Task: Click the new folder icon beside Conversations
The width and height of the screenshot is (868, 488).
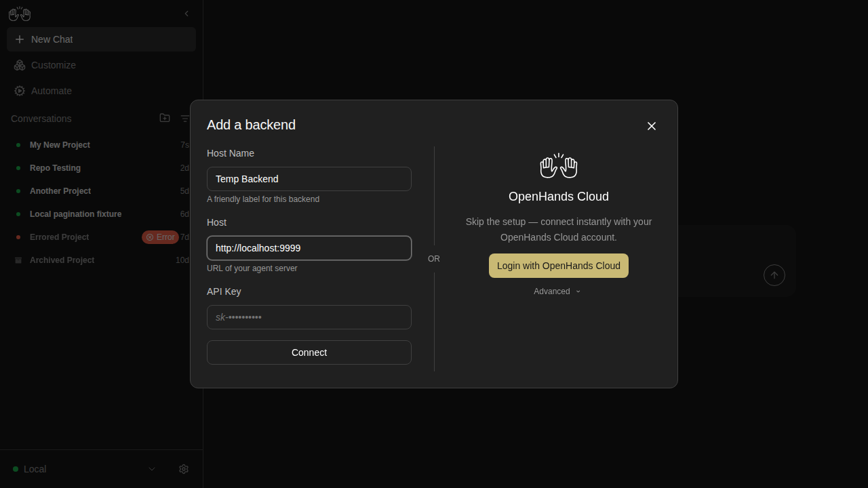Action: click(x=165, y=118)
